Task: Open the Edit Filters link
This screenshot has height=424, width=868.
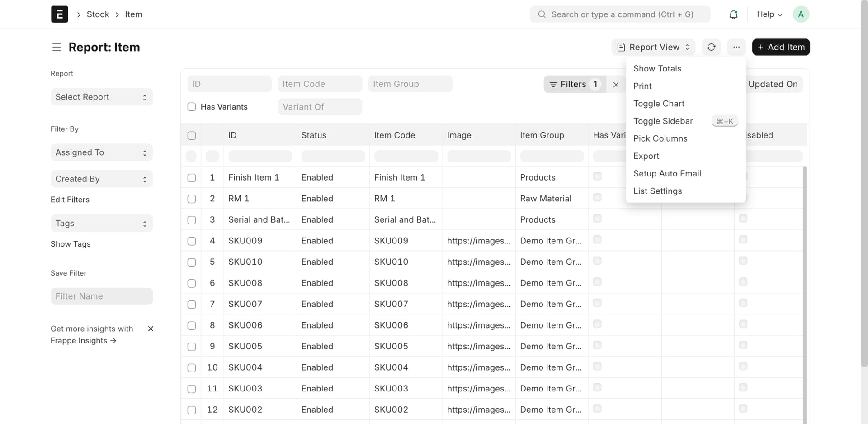Action: [x=70, y=200]
